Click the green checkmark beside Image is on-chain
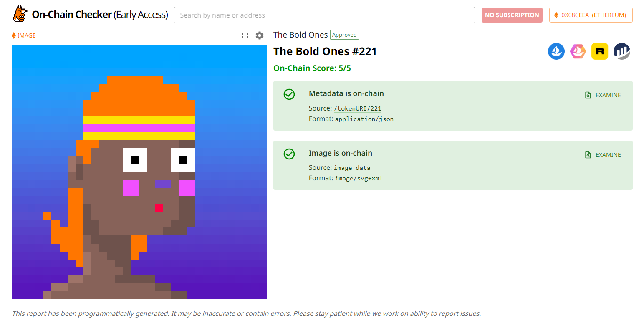 click(x=289, y=154)
